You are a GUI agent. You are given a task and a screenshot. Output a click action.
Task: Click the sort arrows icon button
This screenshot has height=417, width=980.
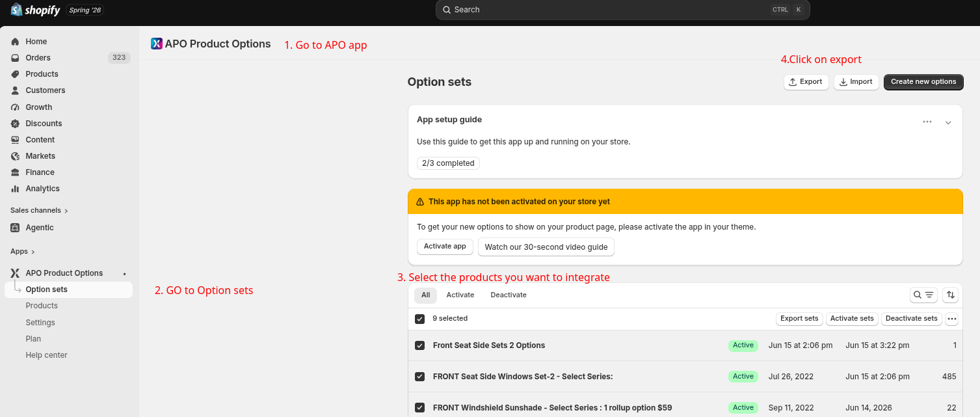951,295
